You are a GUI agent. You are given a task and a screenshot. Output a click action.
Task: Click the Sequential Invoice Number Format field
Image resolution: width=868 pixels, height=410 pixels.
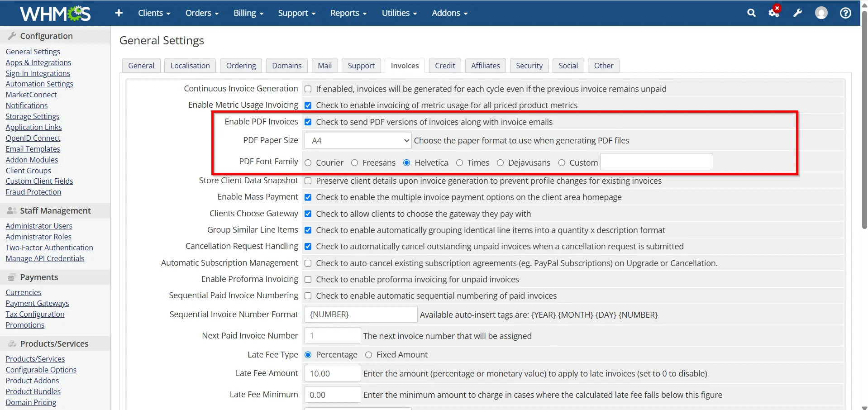[361, 314]
